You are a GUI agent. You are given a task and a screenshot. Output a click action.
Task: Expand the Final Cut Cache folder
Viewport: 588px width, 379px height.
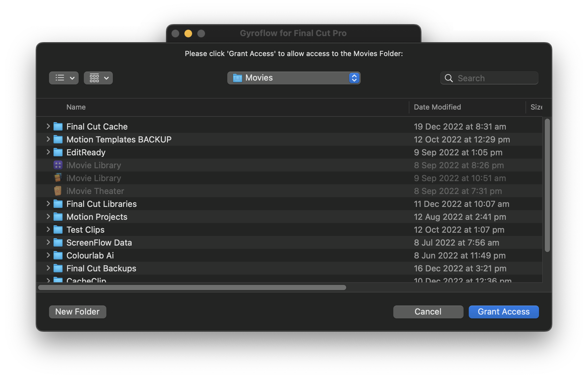(48, 126)
